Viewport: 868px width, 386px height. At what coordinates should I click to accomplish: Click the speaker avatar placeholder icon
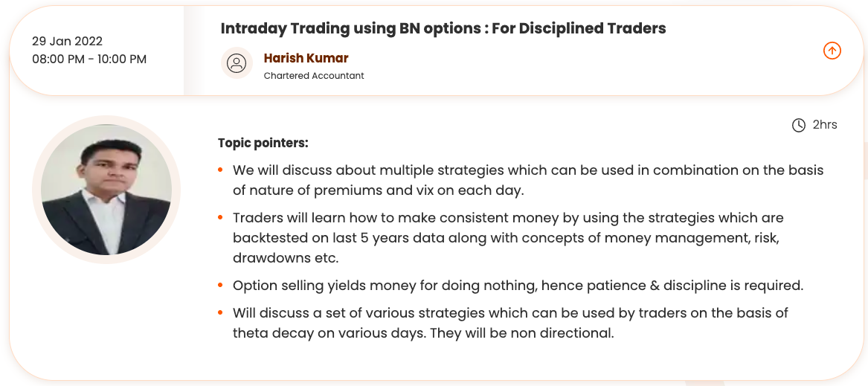(237, 62)
